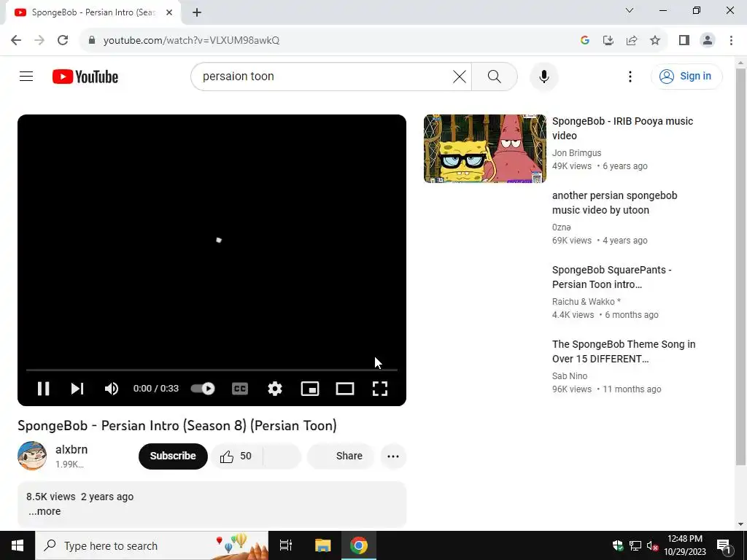Open Task View on taskbar
The image size is (747, 560).
[286, 545]
